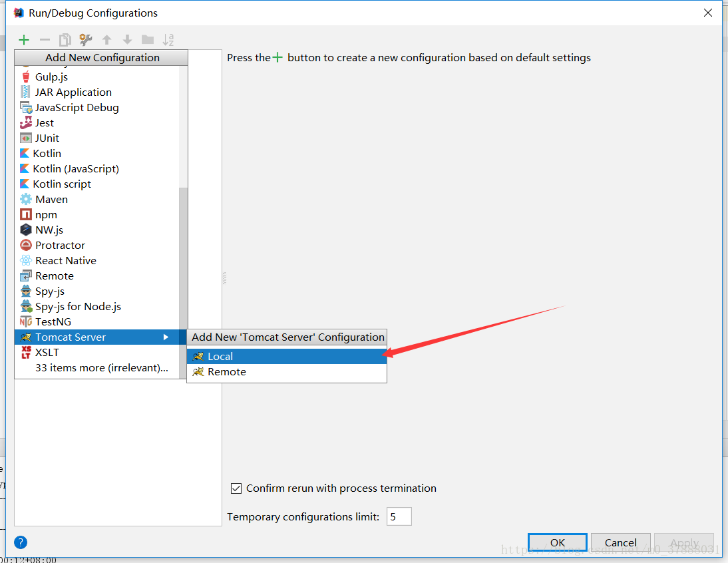Image resolution: width=728 pixels, height=563 pixels.
Task: Select Kotlin (JavaScript) configuration entry
Action: coord(96,169)
